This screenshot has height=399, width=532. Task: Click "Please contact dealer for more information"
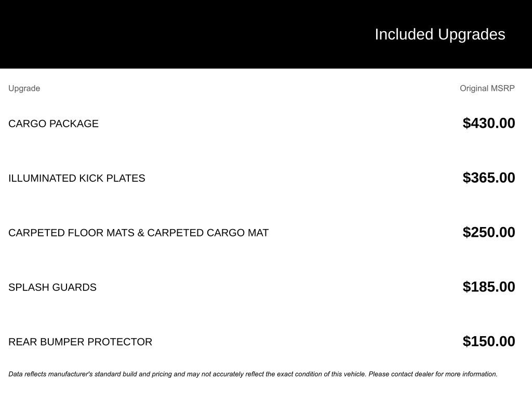[433, 374]
